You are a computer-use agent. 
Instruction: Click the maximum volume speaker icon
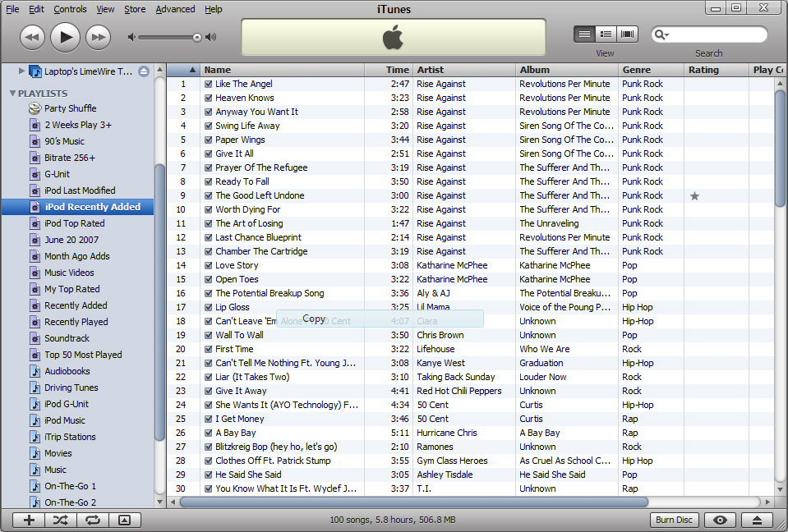(211, 37)
